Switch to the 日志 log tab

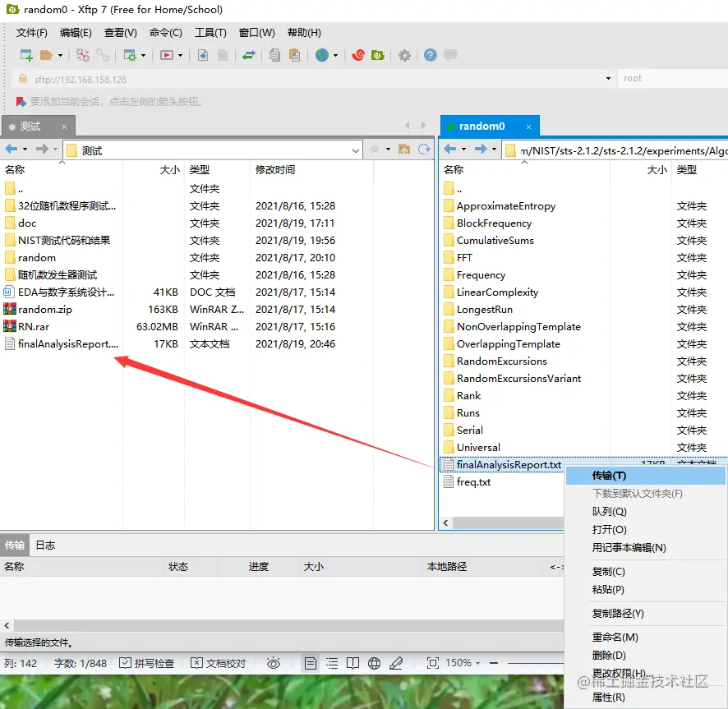click(x=45, y=545)
